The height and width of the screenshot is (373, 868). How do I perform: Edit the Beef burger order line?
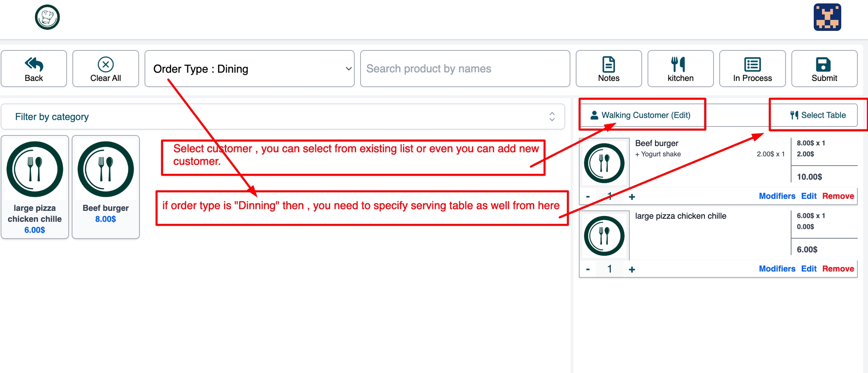(808, 196)
